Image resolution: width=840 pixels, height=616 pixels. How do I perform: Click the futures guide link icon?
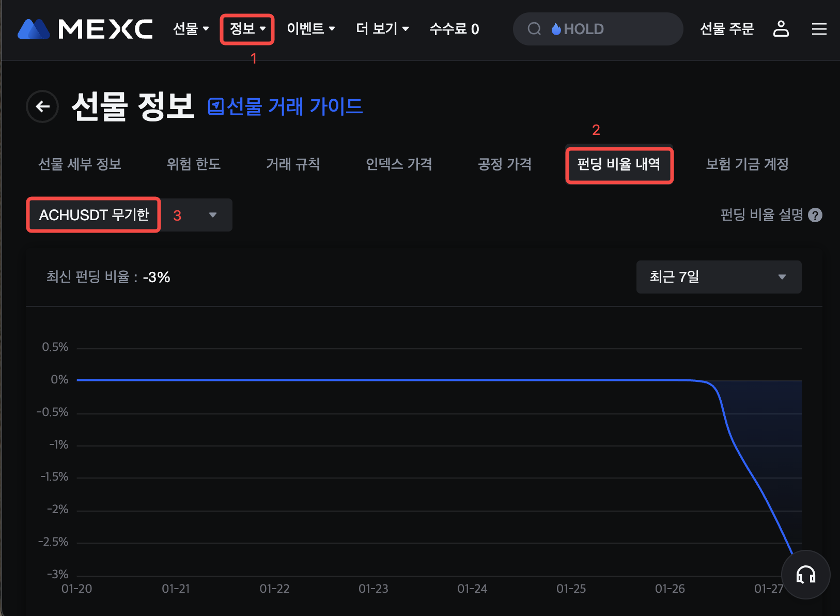pyautogui.click(x=215, y=107)
